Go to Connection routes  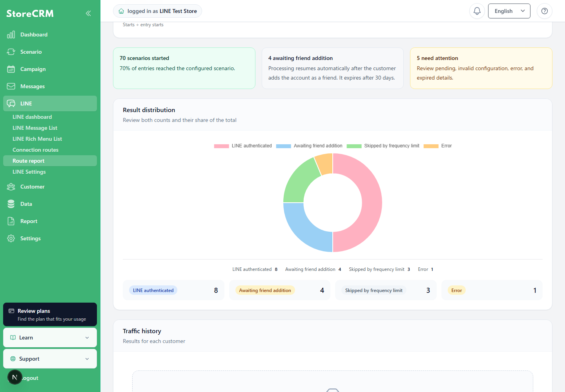(x=50, y=150)
